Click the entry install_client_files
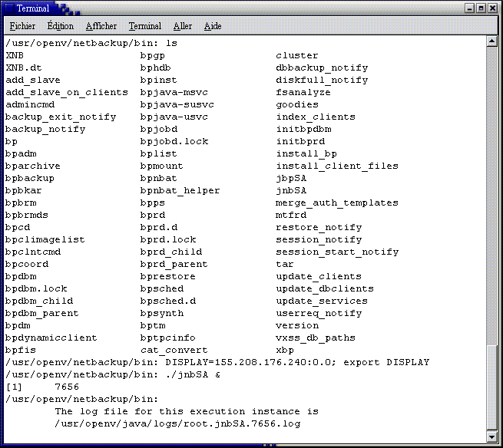The width and height of the screenshot is (503, 448). [337, 166]
